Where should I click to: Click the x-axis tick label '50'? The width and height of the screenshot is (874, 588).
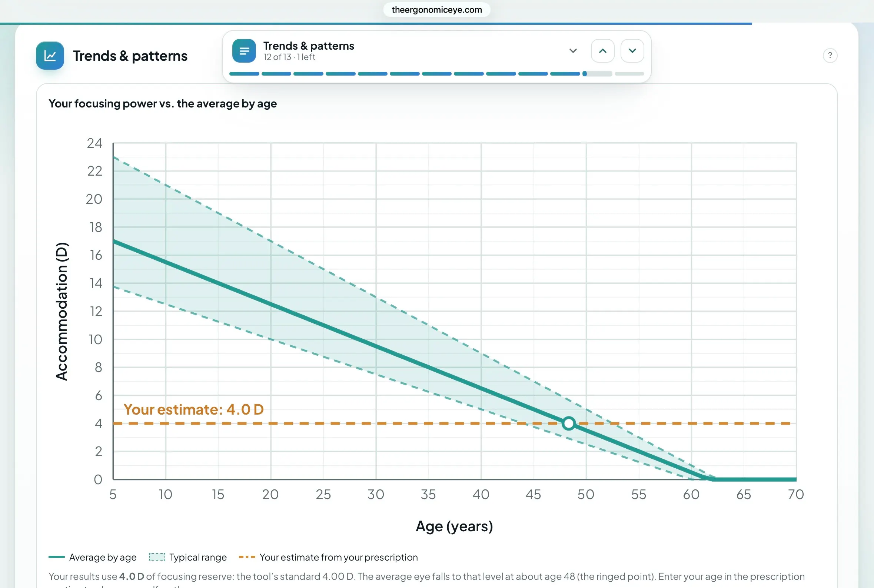(x=586, y=494)
